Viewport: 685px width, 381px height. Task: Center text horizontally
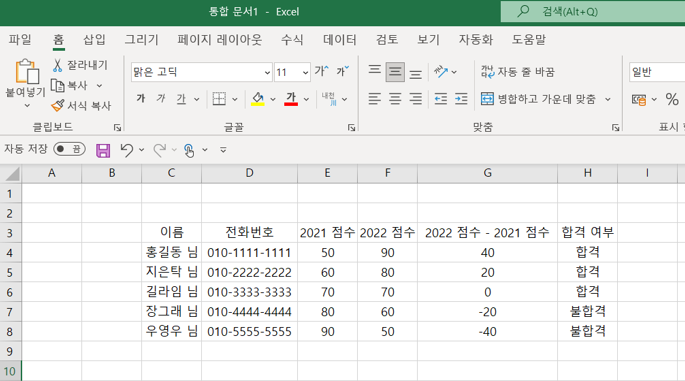click(395, 99)
